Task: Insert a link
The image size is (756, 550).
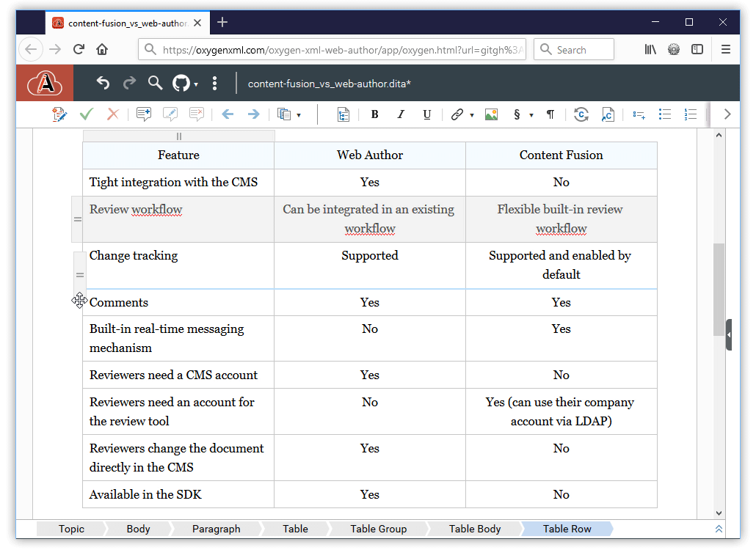Action: point(457,114)
